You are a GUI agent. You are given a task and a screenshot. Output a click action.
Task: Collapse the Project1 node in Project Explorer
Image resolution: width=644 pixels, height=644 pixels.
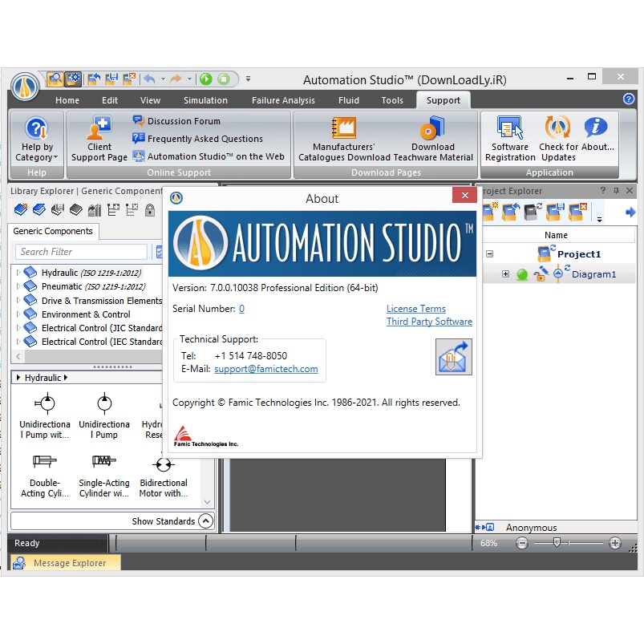click(x=489, y=253)
